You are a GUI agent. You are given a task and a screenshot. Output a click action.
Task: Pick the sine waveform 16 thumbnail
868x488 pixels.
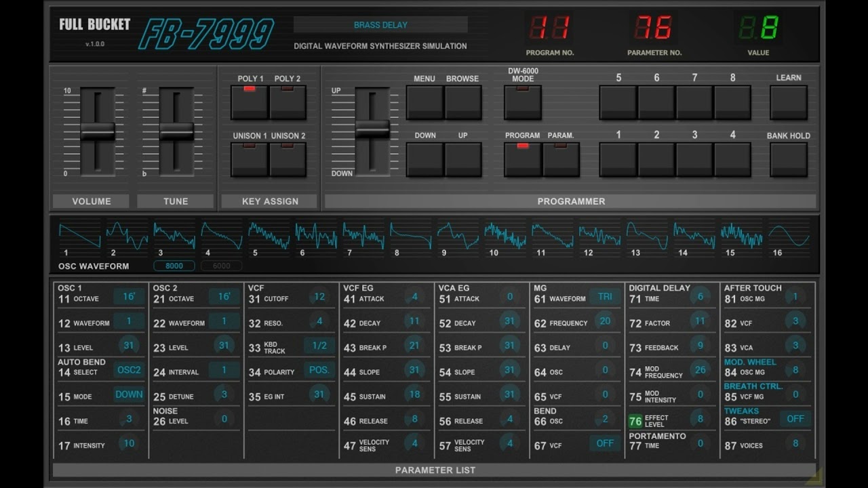point(789,235)
